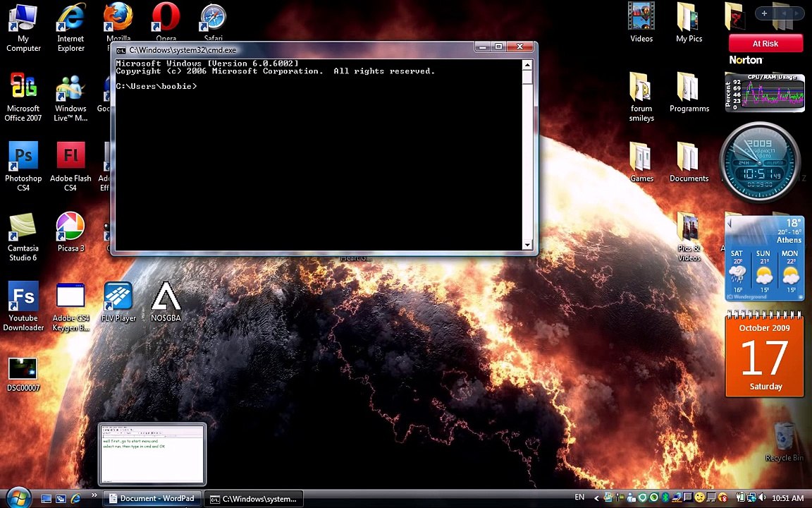Switch to C:\Windows\system... taskbar button

pyautogui.click(x=254, y=500)
